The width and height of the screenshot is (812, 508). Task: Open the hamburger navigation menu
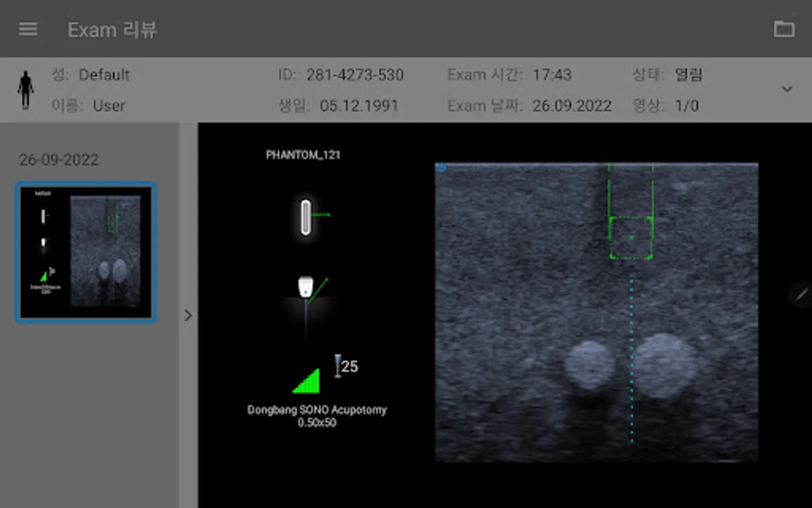point(28,29)
